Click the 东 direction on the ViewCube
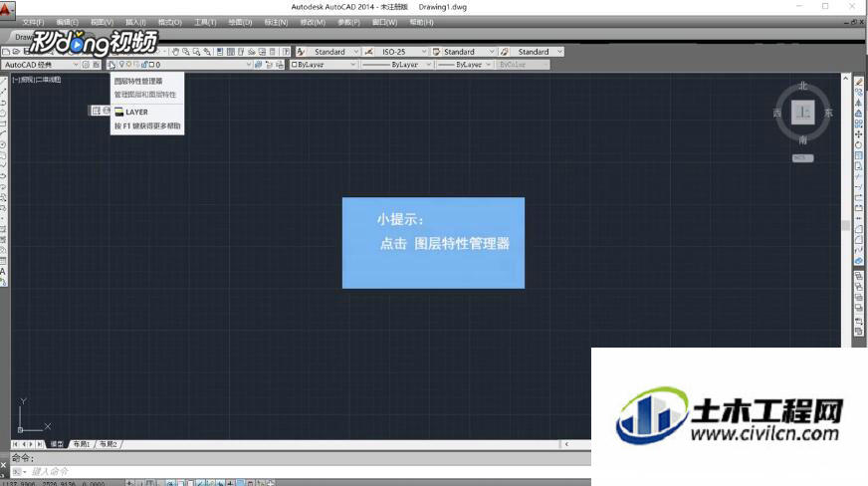 click(x=829, y=113)
